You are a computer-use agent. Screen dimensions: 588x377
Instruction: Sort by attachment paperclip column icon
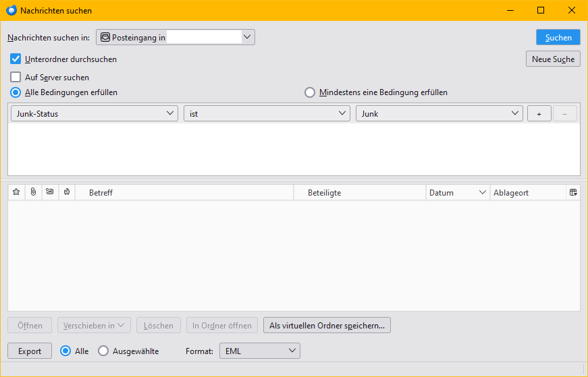point(33,192)
